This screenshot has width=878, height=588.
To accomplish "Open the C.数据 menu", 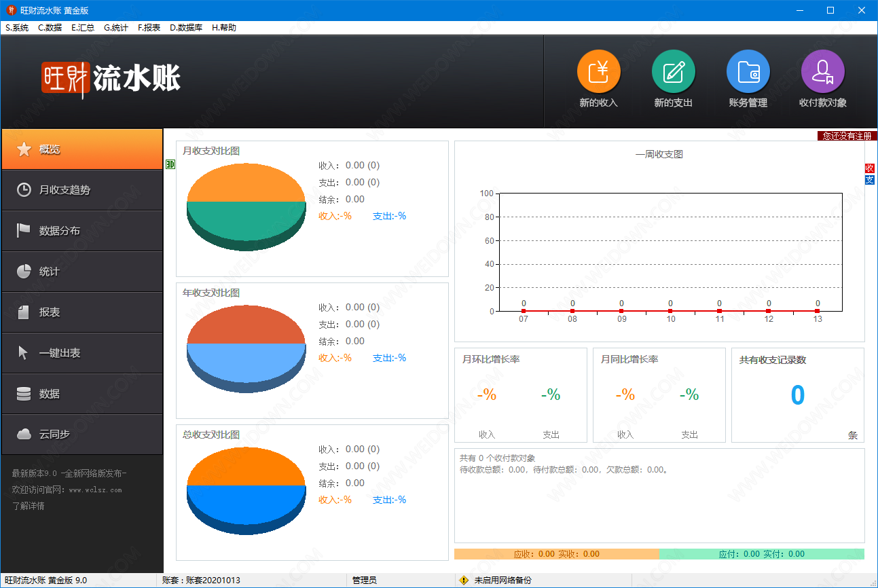I will pyautogui.click(x=50, y=28).
